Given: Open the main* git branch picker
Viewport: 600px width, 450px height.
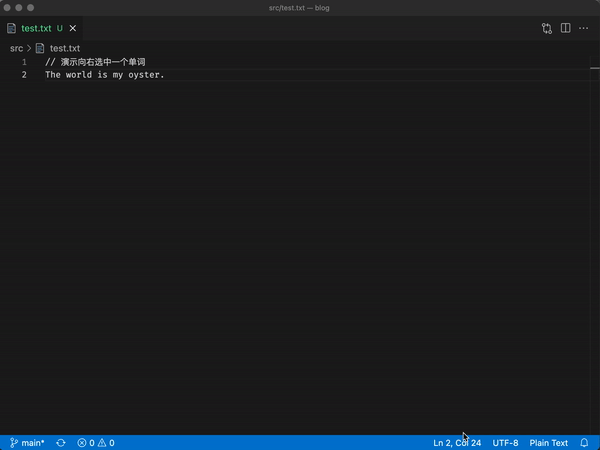Looking at the screenshot, I should click(27, 443).
